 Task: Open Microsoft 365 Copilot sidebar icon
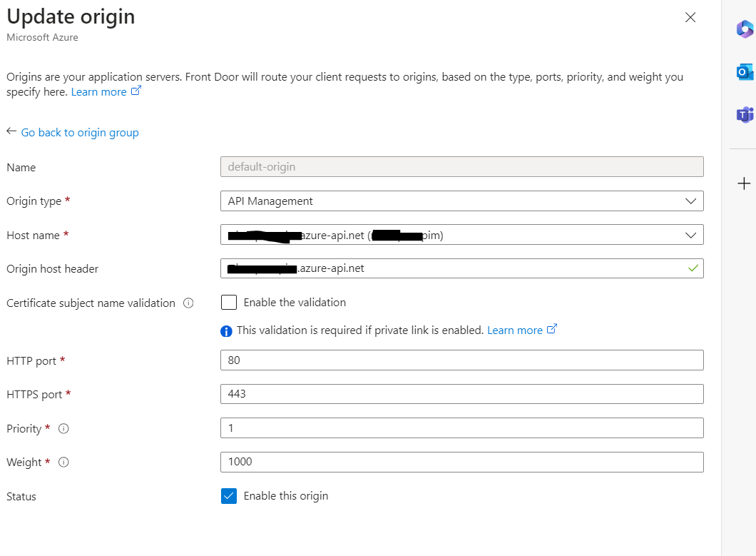[x=745, y=29]
